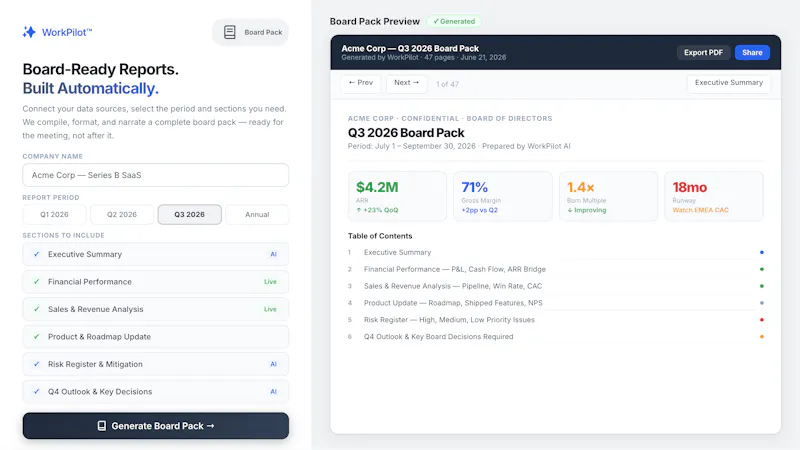The height and width of the screenshot is (450, 800).
Task: Select the Q2 2026 report period
Action: (x=122, y=214)
